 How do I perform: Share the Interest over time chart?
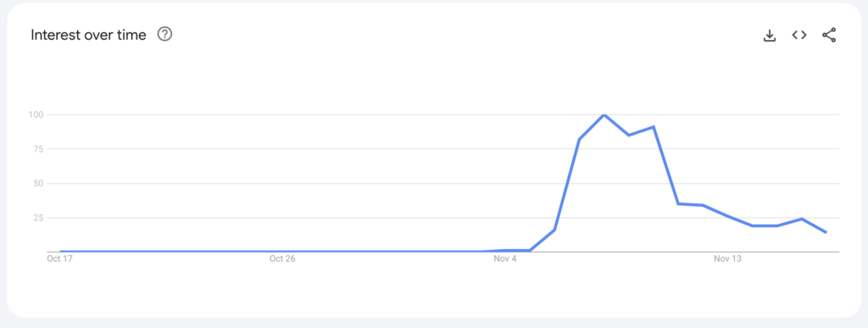(829, 36)
